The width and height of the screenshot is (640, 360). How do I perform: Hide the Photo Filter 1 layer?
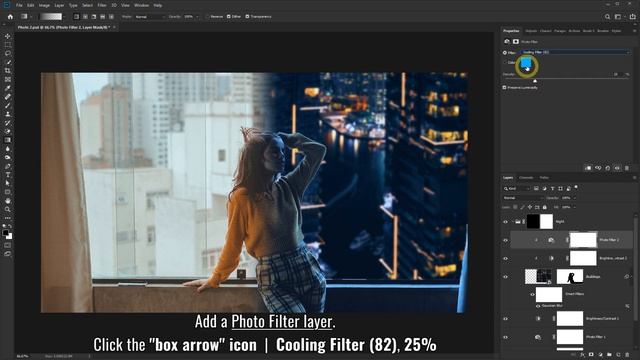[505, 337]
